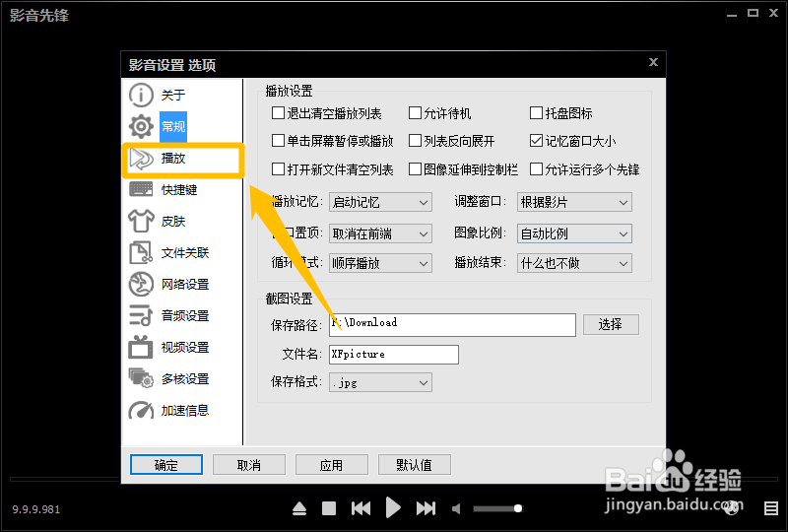The width and height of the screenshot is (788, 532).
Task: Select the 关于 settings category
Action: (x=173, y=95)
